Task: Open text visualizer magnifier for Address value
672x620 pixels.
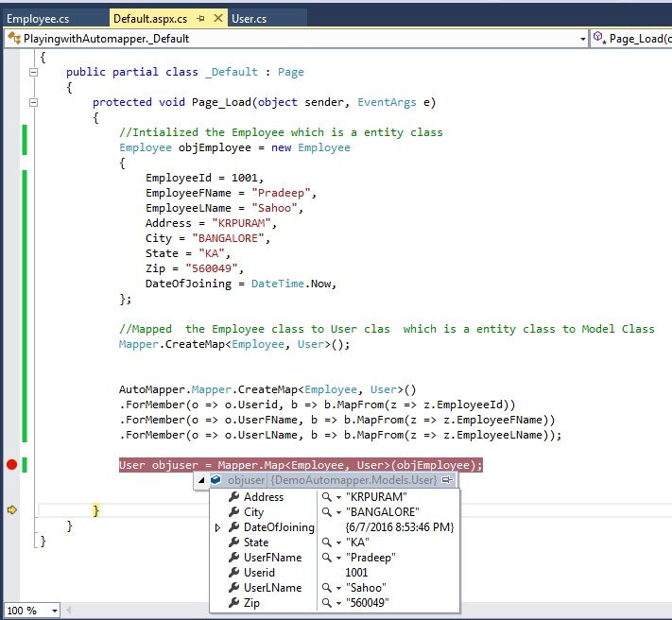Action: tap(325, 497)
